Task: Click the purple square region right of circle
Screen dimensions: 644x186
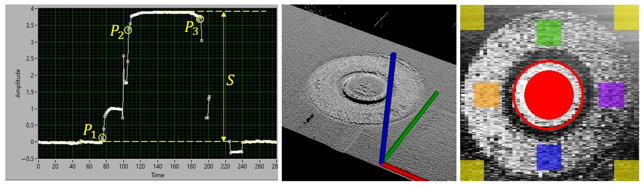Action: [611, 95]
